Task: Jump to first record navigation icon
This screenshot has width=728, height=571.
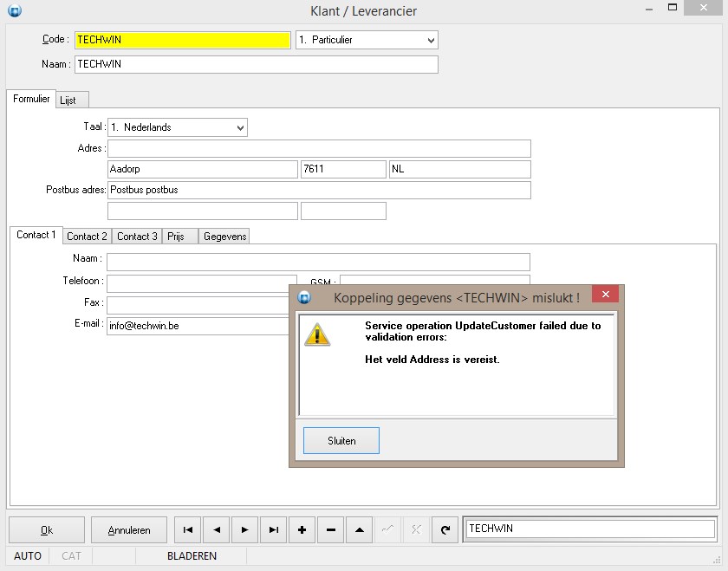Action: [187, 529]
